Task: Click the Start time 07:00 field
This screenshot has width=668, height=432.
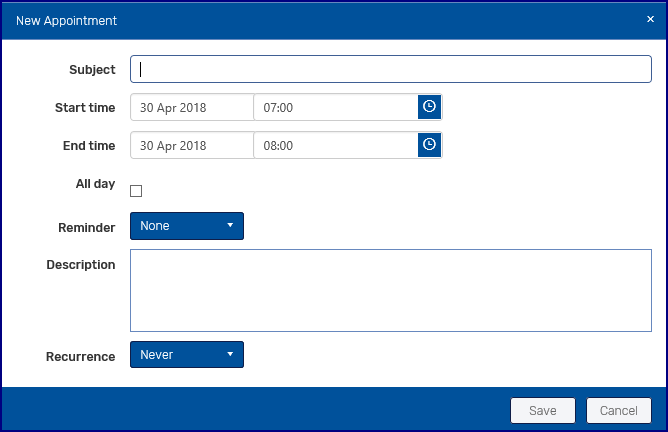Action: [336, 107]
